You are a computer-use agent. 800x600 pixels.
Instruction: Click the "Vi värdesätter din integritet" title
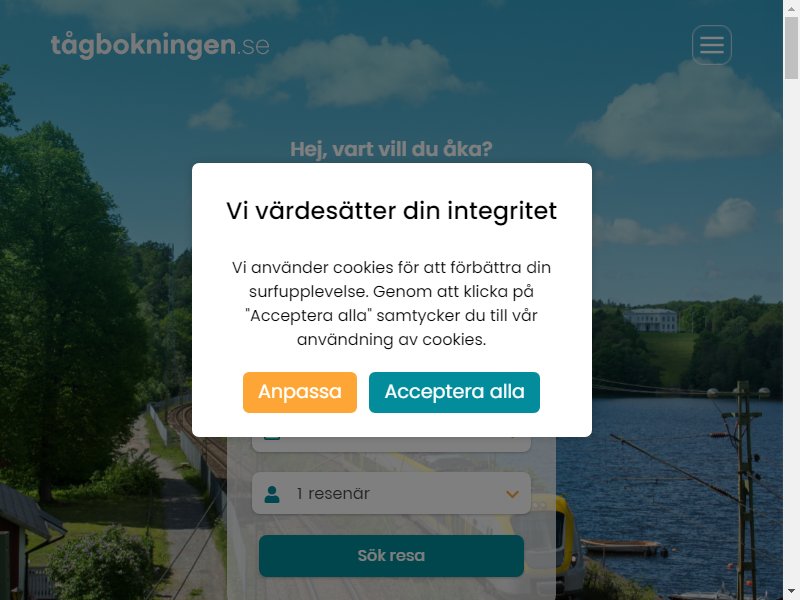[x=391, y=211]
